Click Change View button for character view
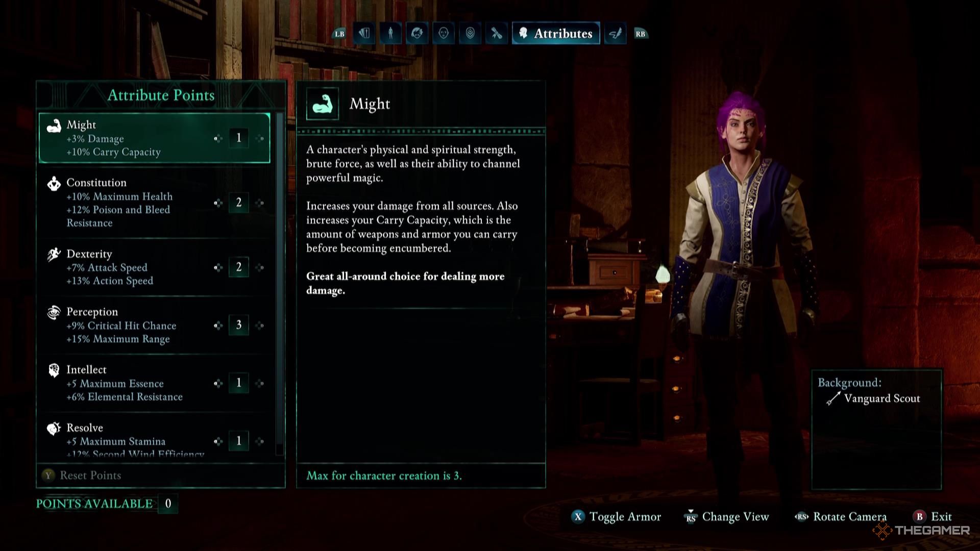 [x=727, y=517]
